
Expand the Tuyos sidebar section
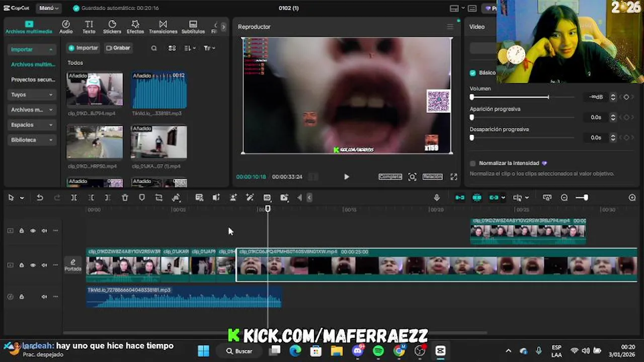point(32,95)
